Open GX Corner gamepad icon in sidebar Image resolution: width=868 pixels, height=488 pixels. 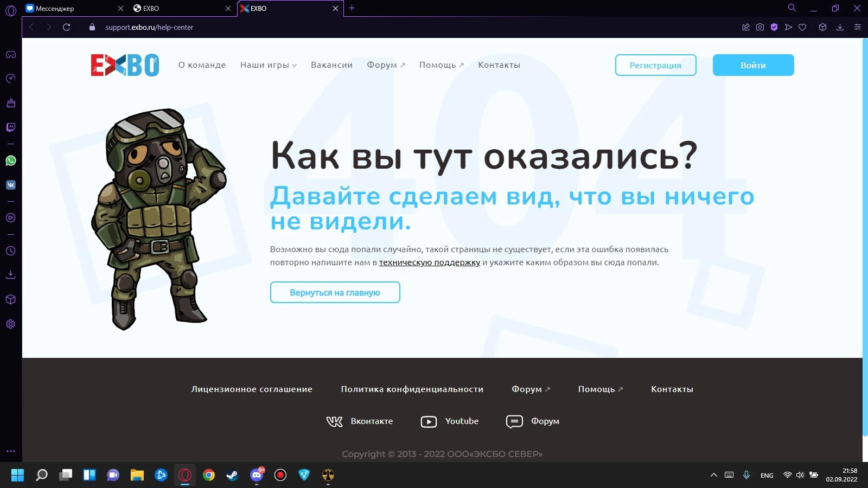pos(11,55)
